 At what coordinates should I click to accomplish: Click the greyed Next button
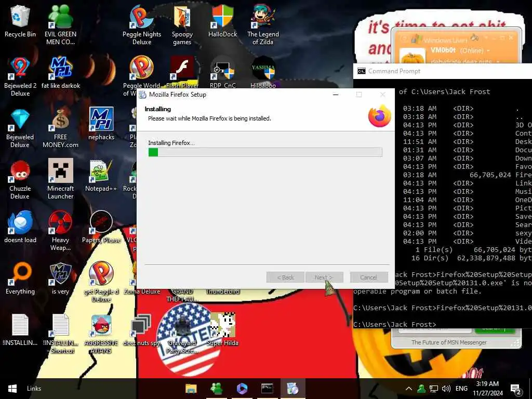[x=324, y=277]
